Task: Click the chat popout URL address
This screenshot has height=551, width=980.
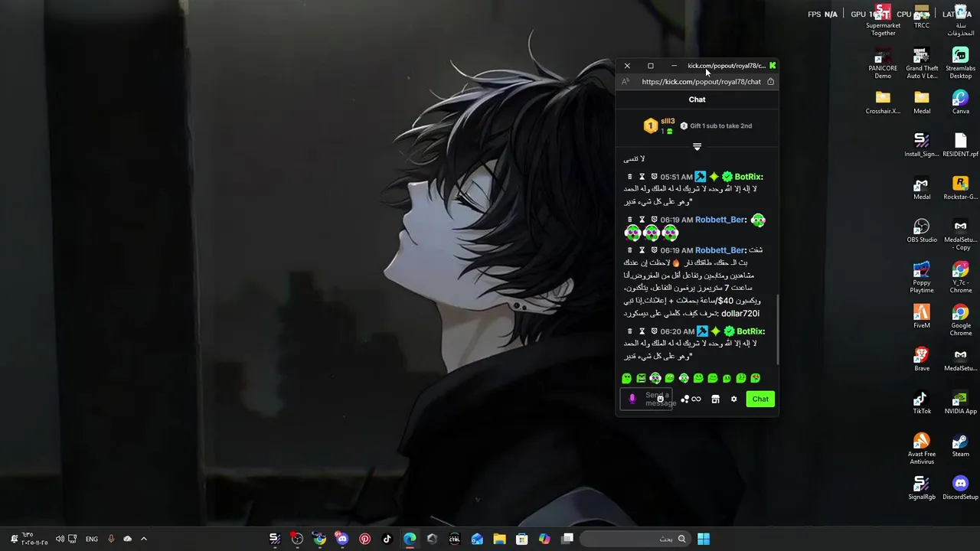Action: (701, 82)
